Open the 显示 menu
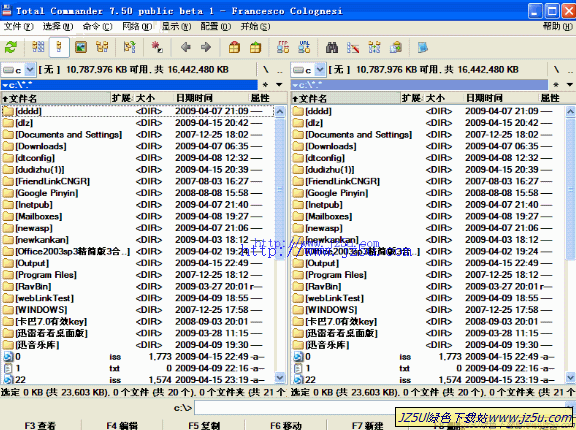Viewport: 576px width, 430px height. point(176,26)
